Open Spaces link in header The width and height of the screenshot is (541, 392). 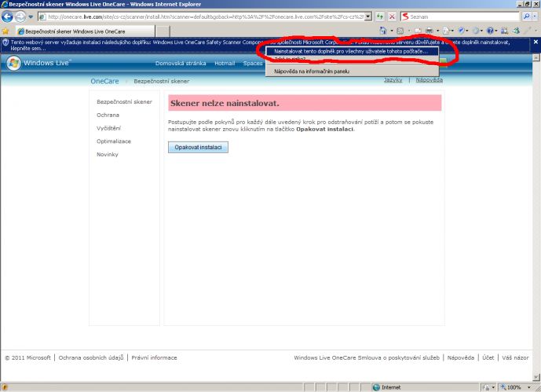(x=253, y=64)
